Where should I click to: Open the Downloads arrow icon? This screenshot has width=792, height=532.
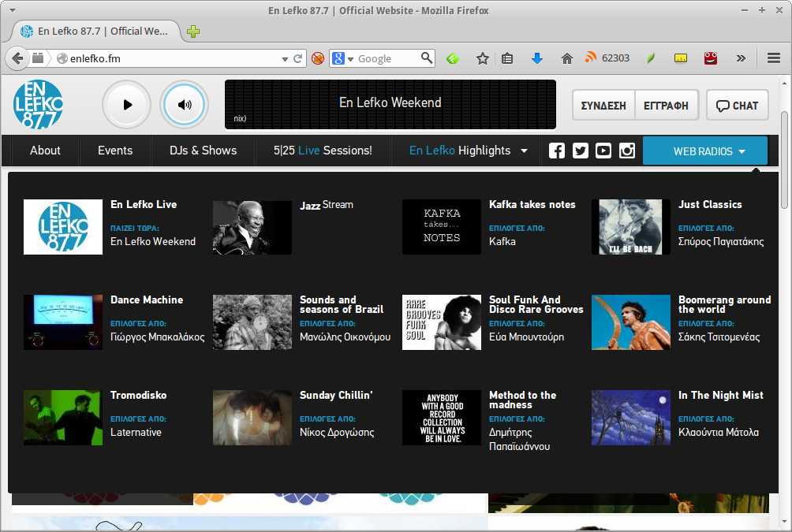537,58
